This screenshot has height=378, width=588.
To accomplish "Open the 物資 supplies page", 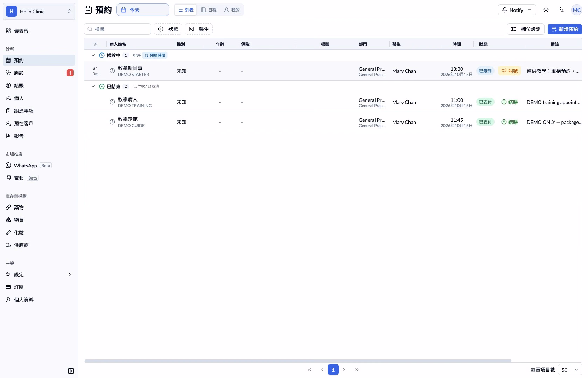I will coord(39,220).
